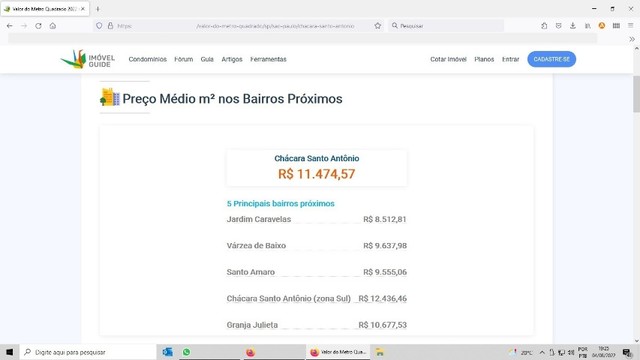Click the Planos link

(484, 59)
